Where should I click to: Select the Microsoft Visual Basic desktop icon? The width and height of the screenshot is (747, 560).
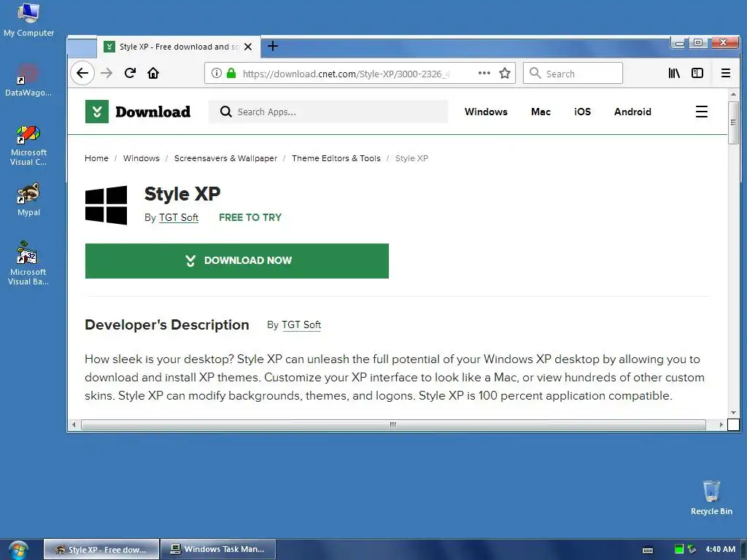[28, 263]
